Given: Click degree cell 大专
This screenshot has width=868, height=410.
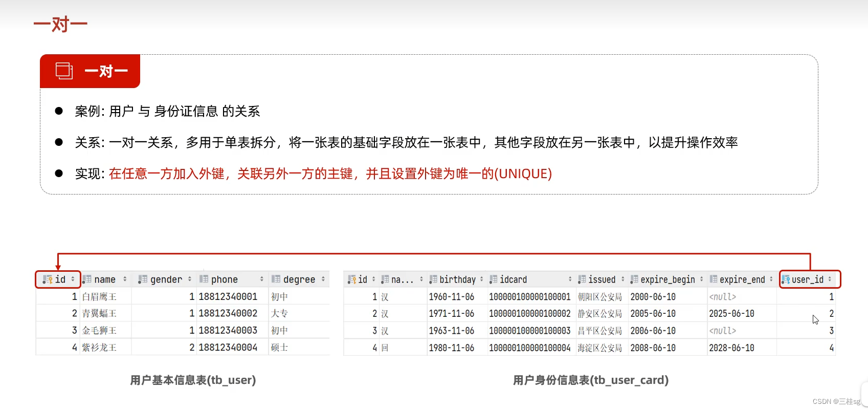Looking at the screenshot, I should (279, 313).
